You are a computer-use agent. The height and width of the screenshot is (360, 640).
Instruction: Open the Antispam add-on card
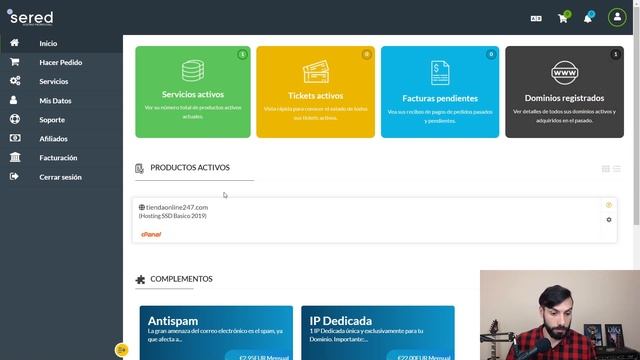[216, 333]
